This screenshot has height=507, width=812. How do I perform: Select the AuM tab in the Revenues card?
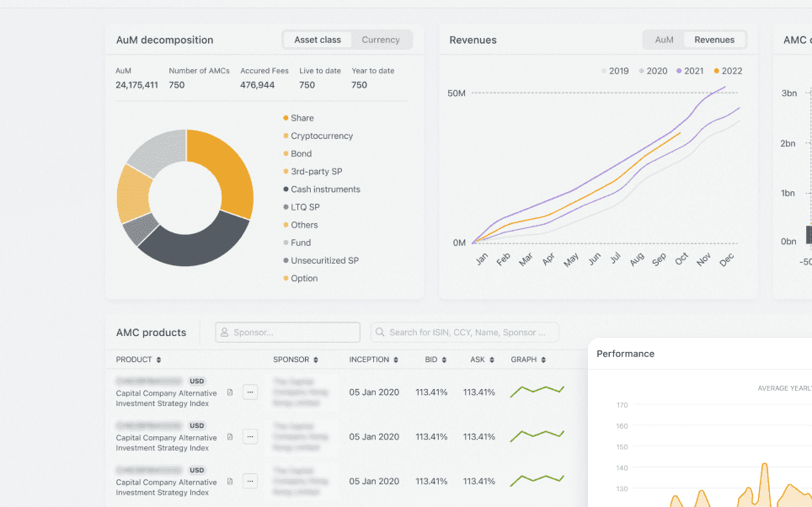click(664, 40)
